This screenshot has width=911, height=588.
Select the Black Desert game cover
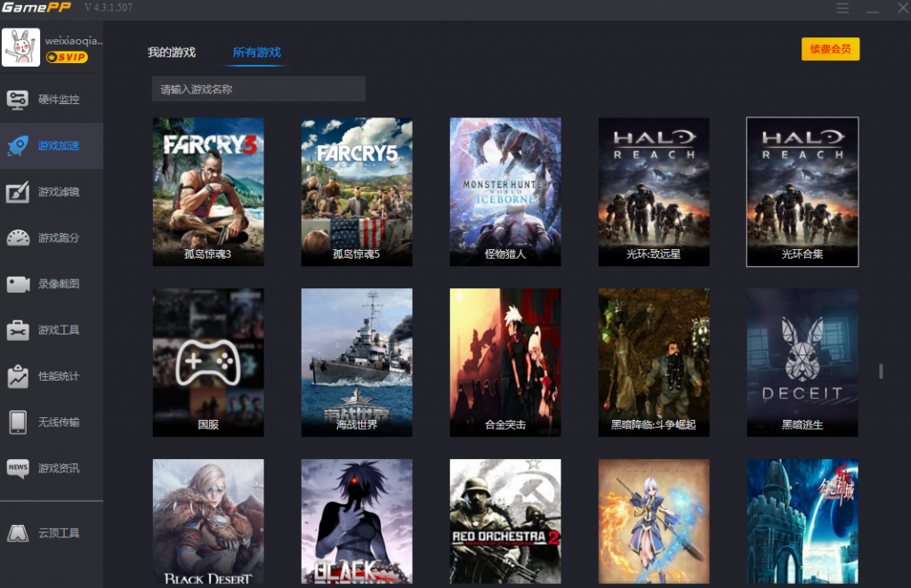click(x=208, y=521)
